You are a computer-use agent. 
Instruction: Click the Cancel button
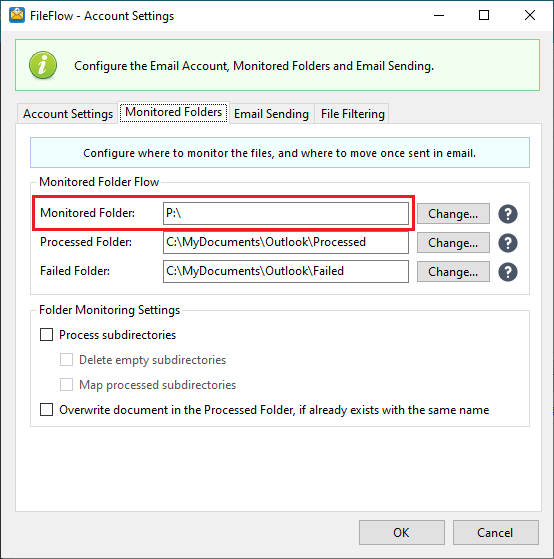click(x=496, y=532)
